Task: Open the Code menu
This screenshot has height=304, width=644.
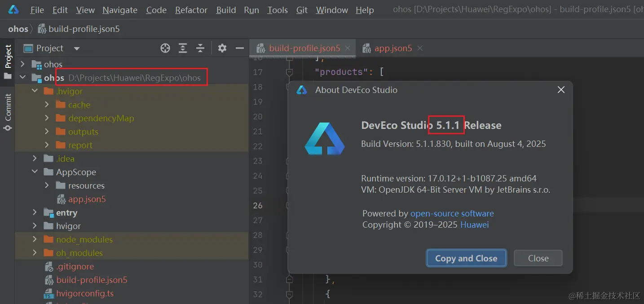Action: pos(156,10)
